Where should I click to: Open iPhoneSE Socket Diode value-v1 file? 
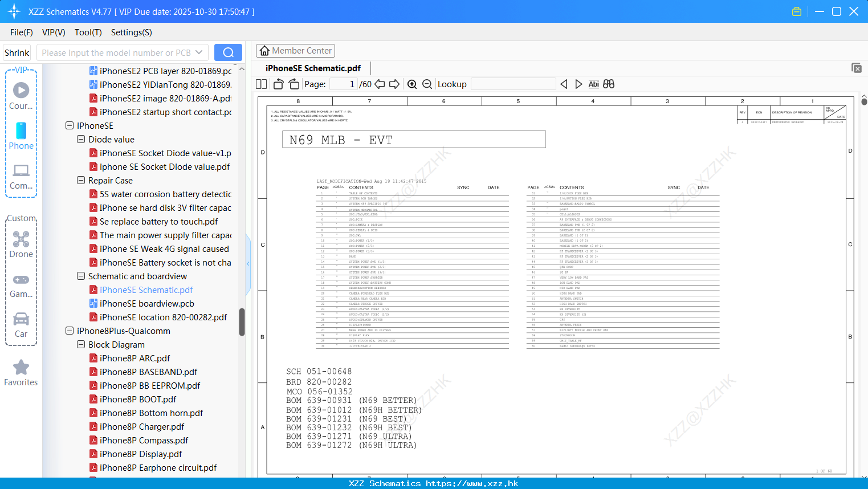[165, 153]
